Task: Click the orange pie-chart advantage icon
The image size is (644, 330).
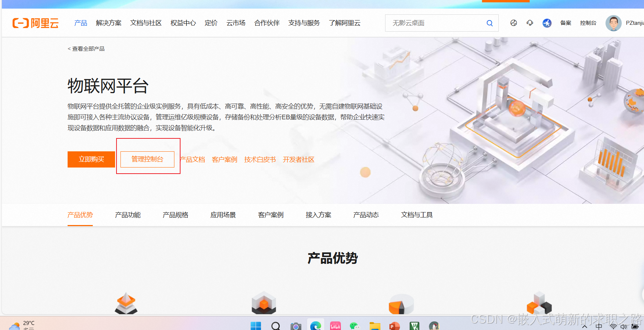Action: tap(401, 304)
